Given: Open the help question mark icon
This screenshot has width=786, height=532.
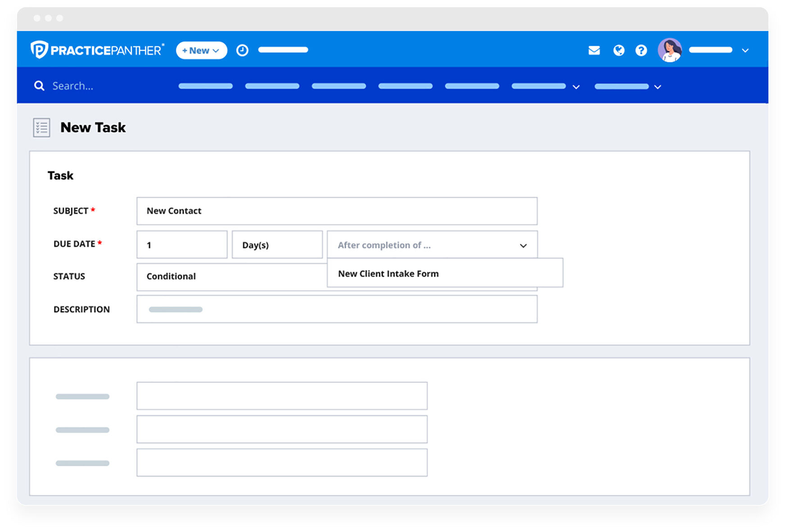Looking at the screenshot, I should [x=641, y=50].
